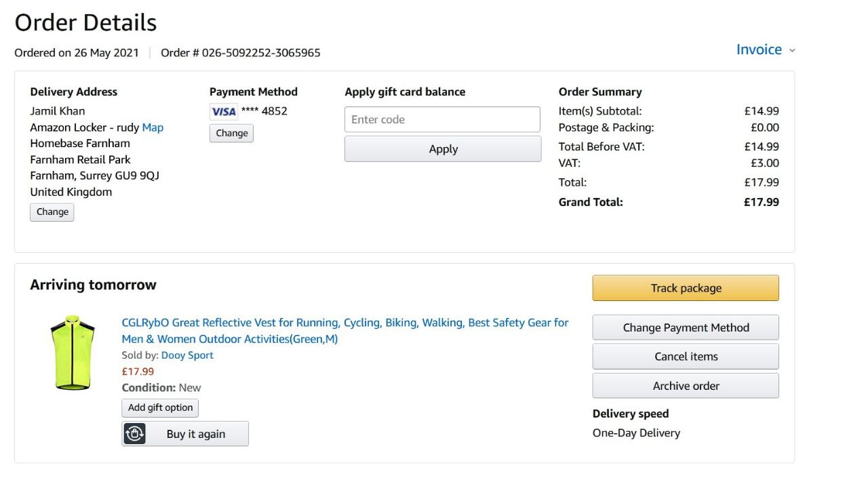Open the Invoice menu
Viewport: 868px width, 482px height.
click(x=759, y=49)
